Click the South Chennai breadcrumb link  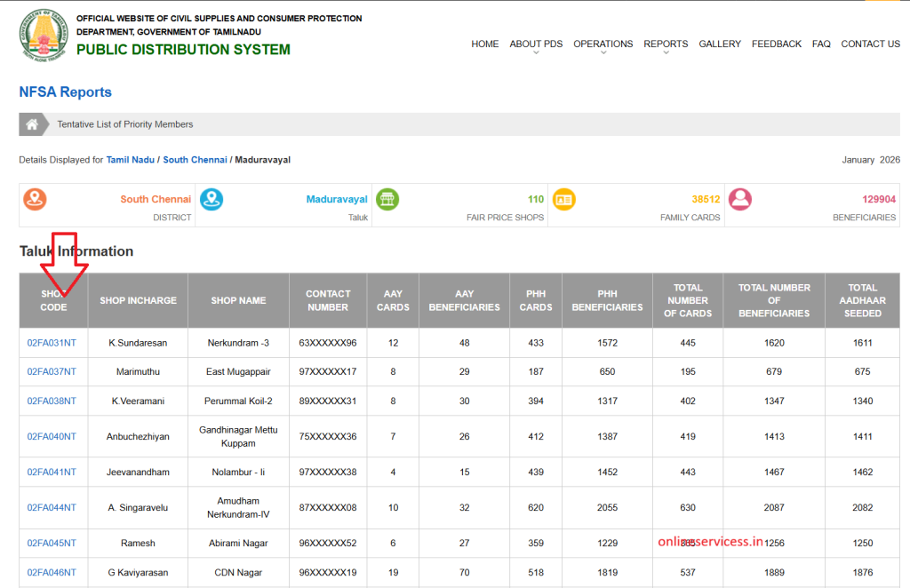(x=195, y=160)
